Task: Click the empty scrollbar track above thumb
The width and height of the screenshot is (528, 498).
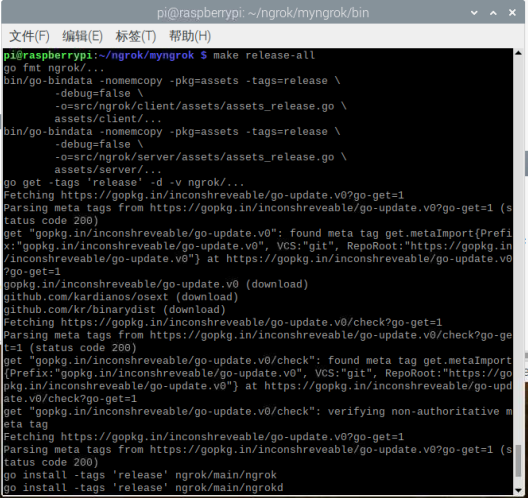Action: [x=518, y=249]
